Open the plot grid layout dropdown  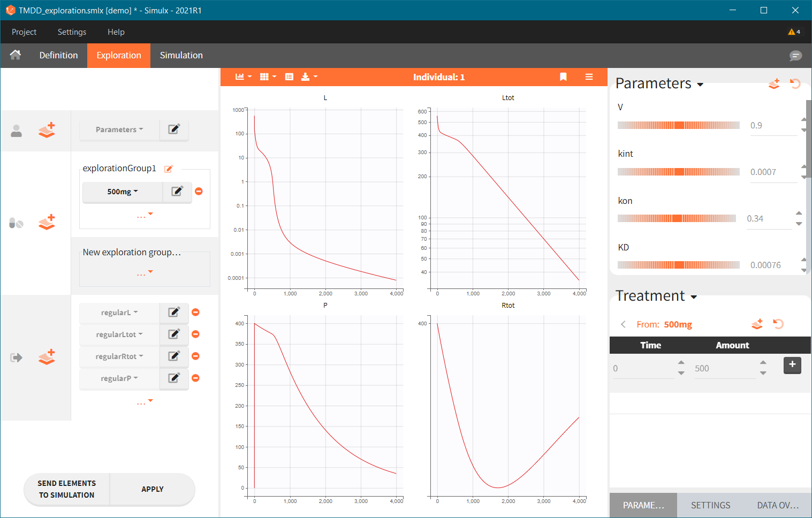[x=268, y=77]
